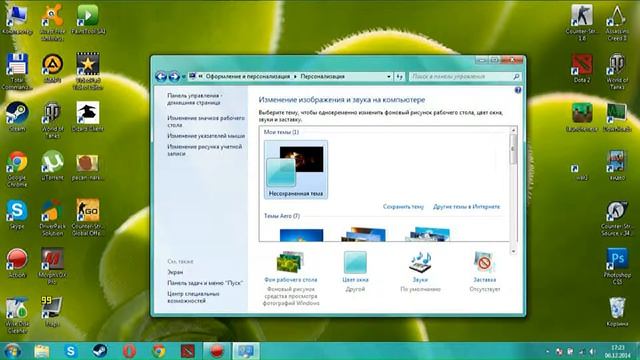Open Fraps desktop shortcut
Screen dimensions: 640x360
click(52, 312)
